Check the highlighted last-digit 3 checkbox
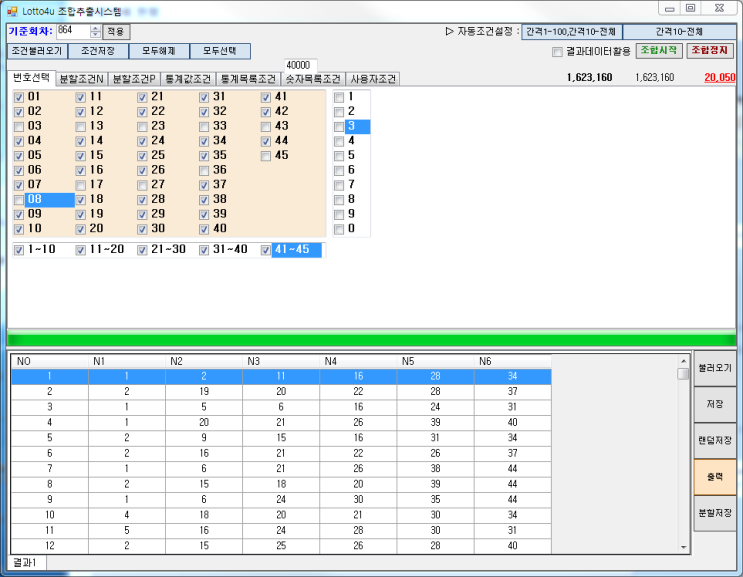 point(339,127)
